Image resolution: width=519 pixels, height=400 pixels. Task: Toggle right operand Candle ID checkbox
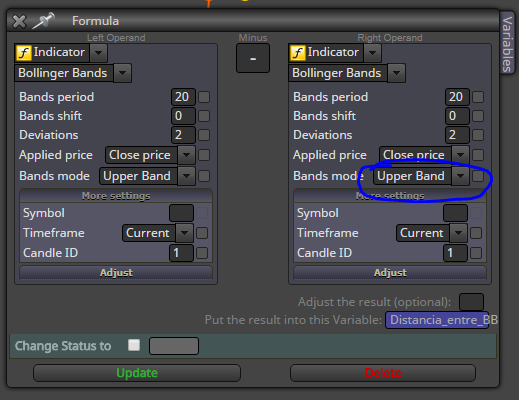click(476, 253)
